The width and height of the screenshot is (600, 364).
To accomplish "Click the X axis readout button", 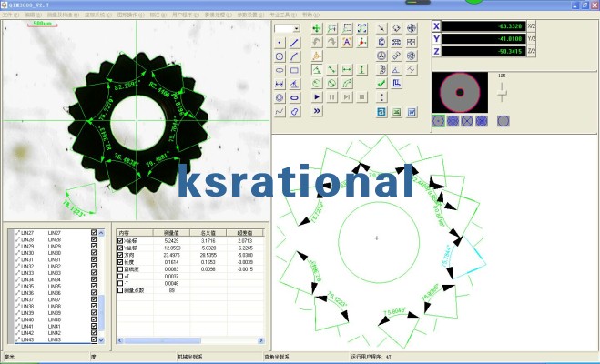I will [x=436, y=25].
